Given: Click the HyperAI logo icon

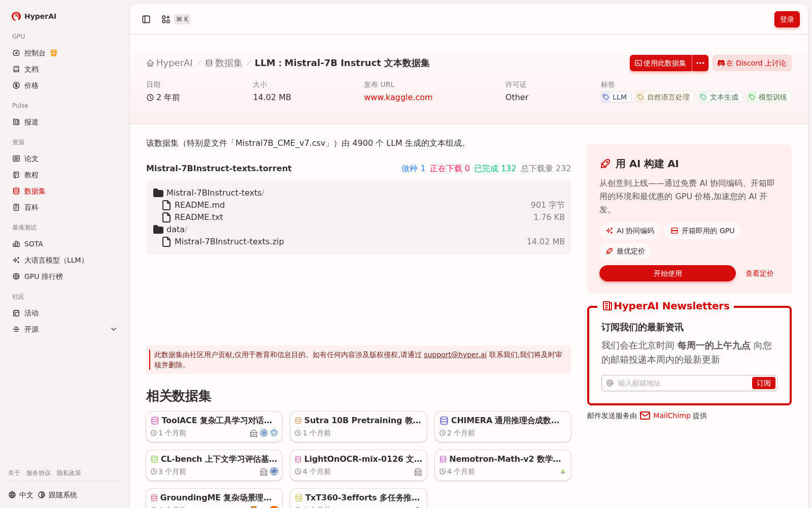Looking at the screenshot, I should tap(16, 16).
